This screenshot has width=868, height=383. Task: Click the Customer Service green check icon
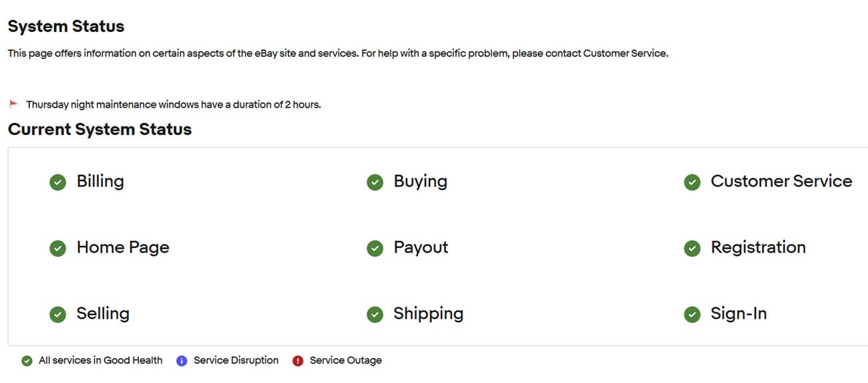692,182
